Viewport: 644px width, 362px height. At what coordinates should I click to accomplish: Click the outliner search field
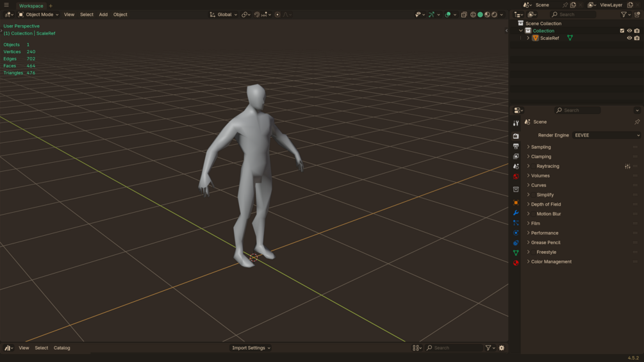[574, 14]
